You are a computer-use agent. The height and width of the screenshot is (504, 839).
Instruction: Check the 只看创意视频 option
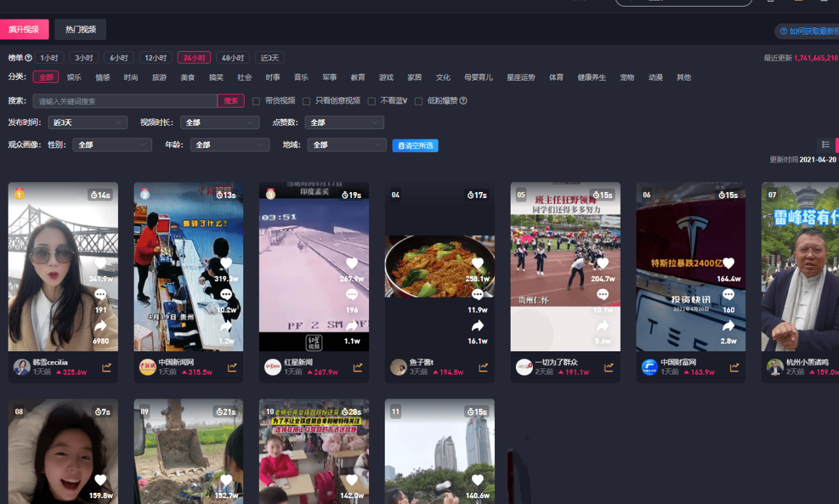(306, 100)
